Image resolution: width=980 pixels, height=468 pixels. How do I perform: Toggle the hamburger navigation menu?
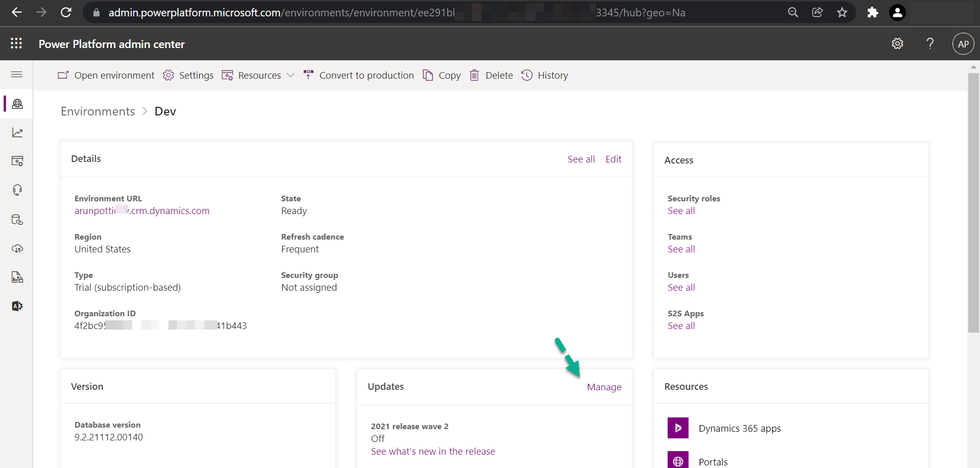click(x=17, y=75)
